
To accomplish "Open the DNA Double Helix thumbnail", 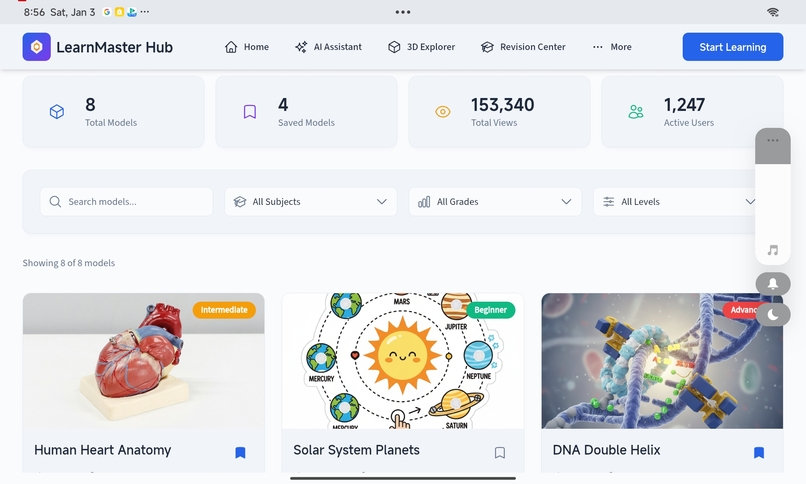I will tap(662, 361).
